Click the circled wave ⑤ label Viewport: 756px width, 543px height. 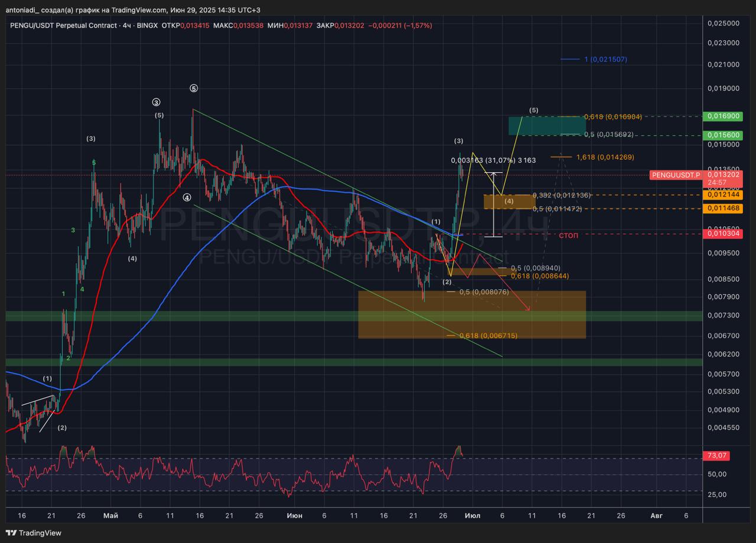[194, 88]
